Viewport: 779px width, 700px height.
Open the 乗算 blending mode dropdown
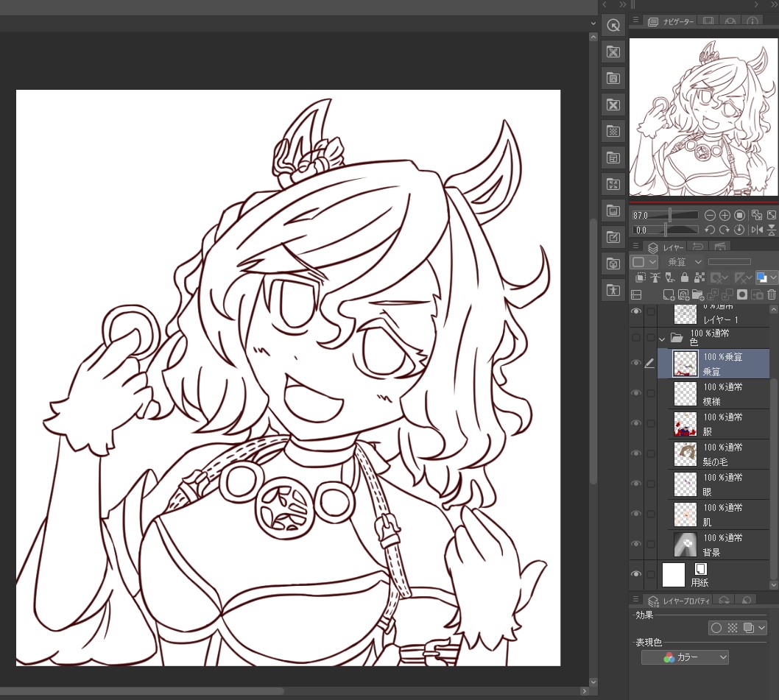click(x=684, y=262)
